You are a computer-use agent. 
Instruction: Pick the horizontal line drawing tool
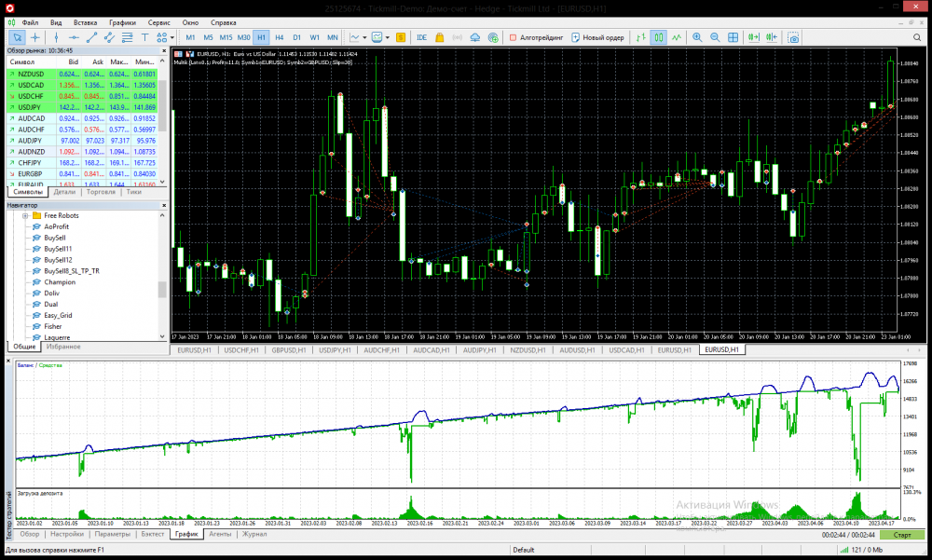73,37
